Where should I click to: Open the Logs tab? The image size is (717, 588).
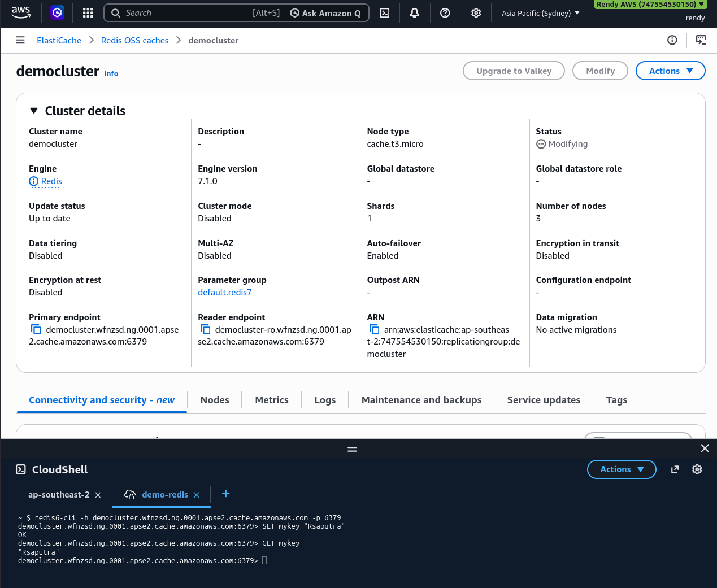[325, 400]
